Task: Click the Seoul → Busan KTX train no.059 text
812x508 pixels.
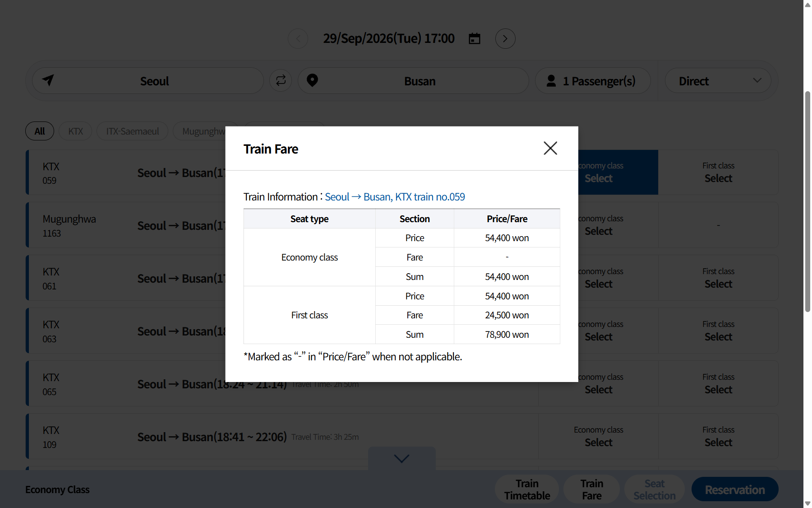Action: (x=395, y=197)
